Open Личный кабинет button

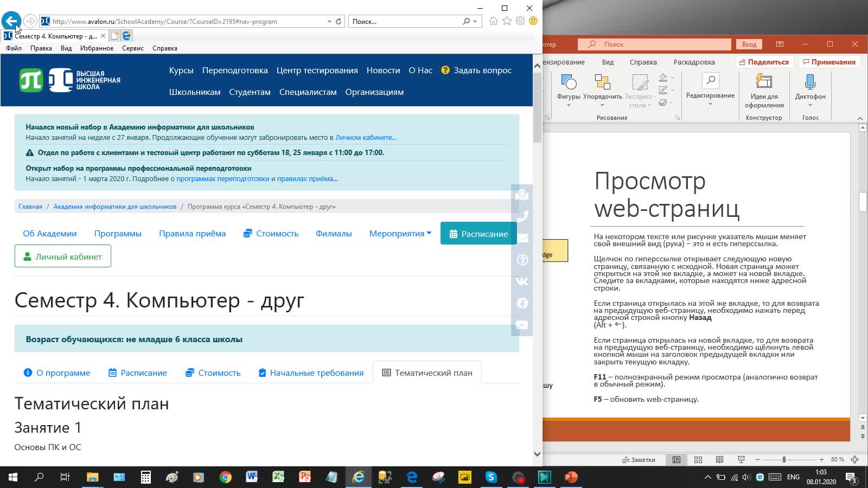point(63,256)
